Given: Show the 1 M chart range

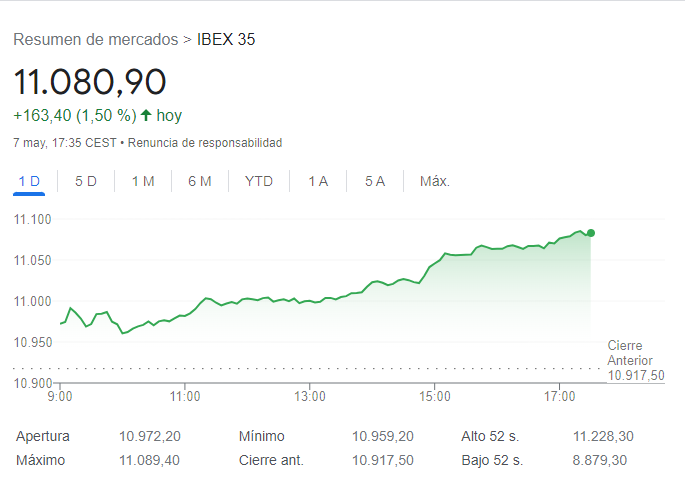Looking at the screenshot, I should (143, 181).
